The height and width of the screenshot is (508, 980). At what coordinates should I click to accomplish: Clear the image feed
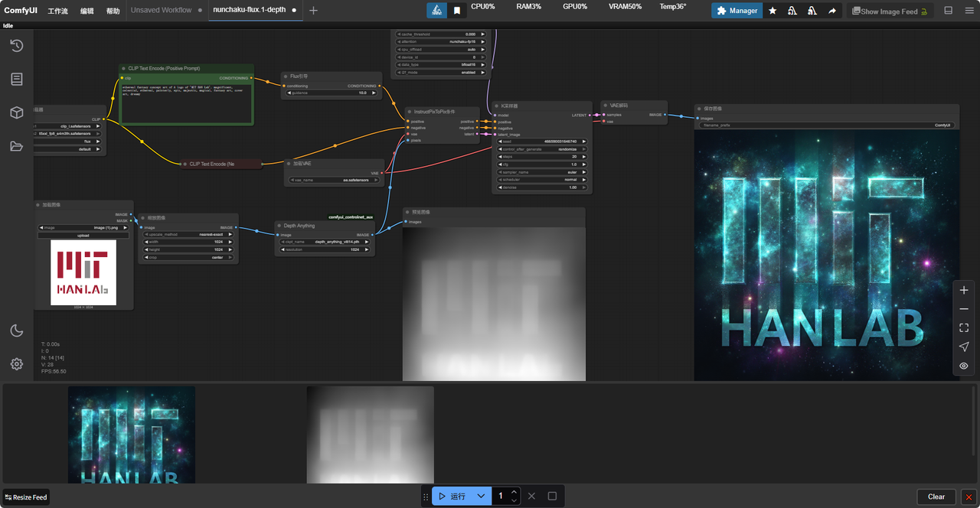936,497
